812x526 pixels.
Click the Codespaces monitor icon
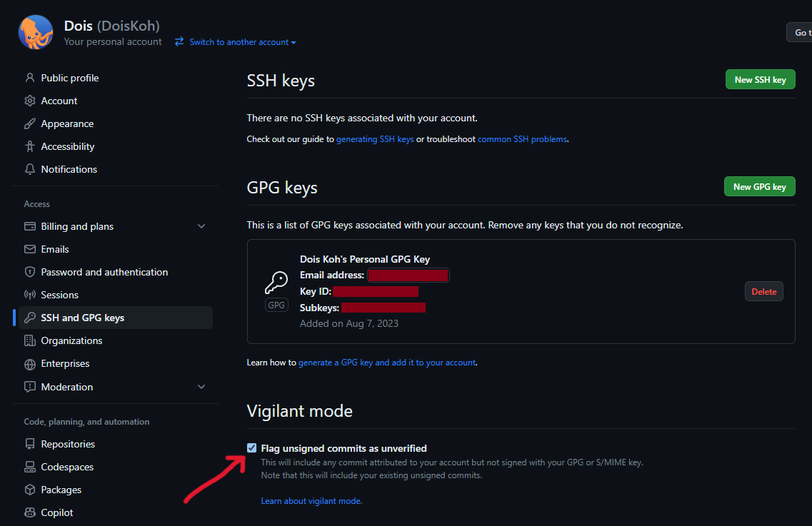tap(30, 467)
